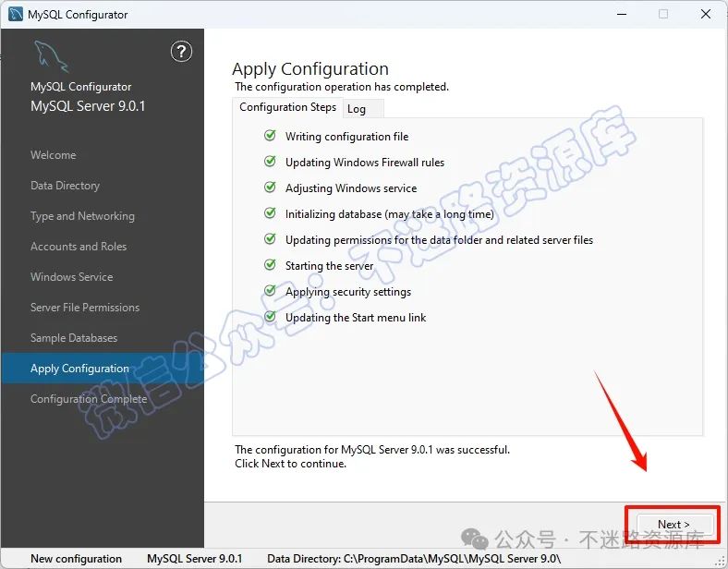Viewport: 728px width, 569px height.
Task: Open Server File Permissions sidebar step
Action: pos(85,308)
